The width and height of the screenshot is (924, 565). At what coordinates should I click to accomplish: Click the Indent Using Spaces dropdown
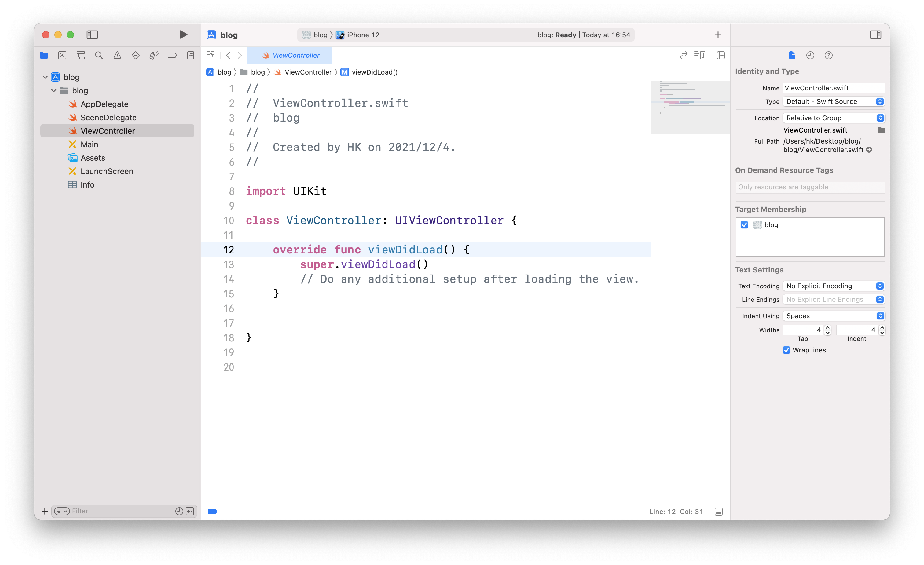833,315
